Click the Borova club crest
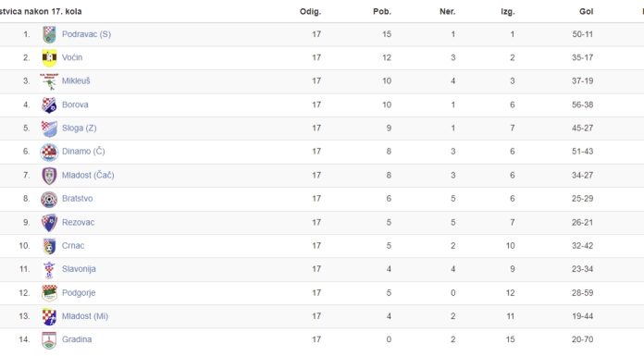This screenshot has width=644, height=356. 49,104
